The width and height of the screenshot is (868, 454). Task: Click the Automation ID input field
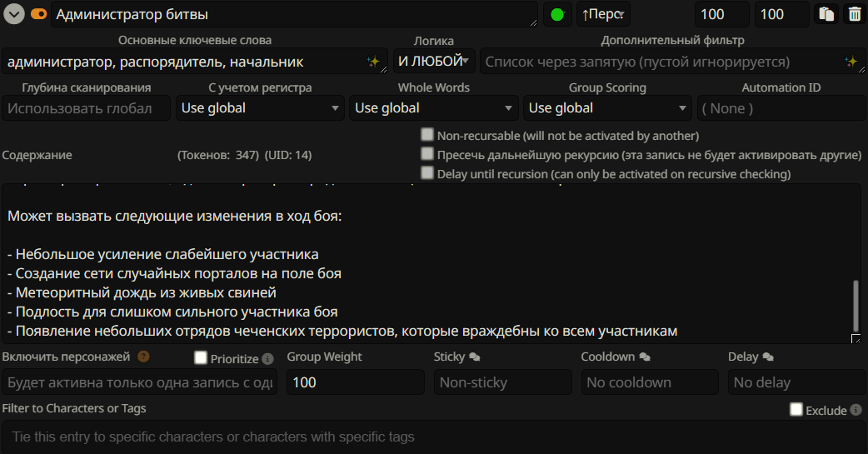point(780,107)
